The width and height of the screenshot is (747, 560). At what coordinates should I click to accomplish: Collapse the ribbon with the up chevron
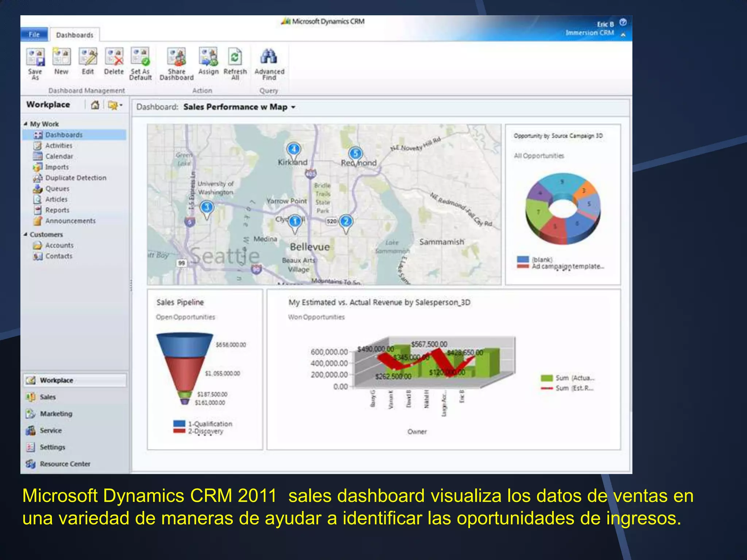click(x=623, y=35)
